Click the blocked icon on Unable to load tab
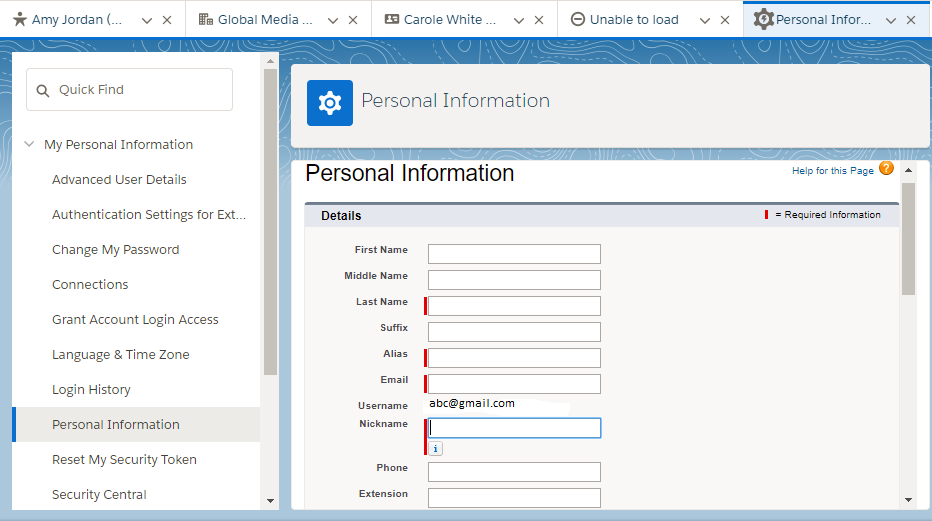Image resolution: width=932 pixels, height=521 pixels. (578, 19)
